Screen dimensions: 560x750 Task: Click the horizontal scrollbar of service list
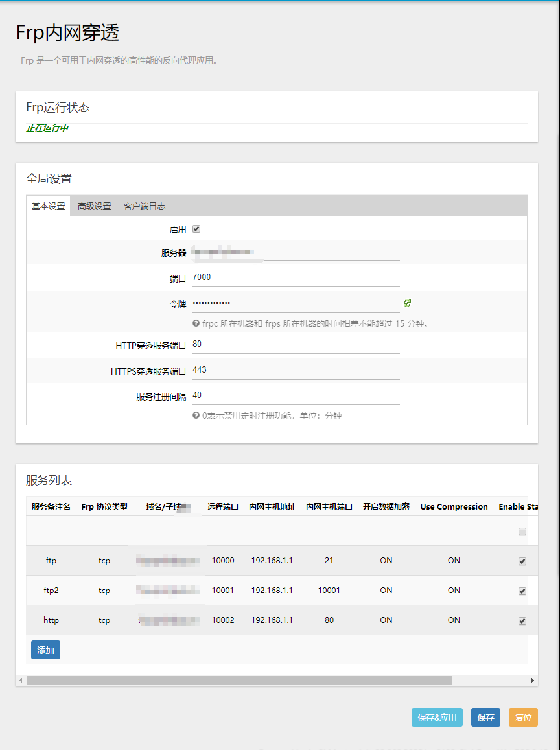[x=239, y=680]
